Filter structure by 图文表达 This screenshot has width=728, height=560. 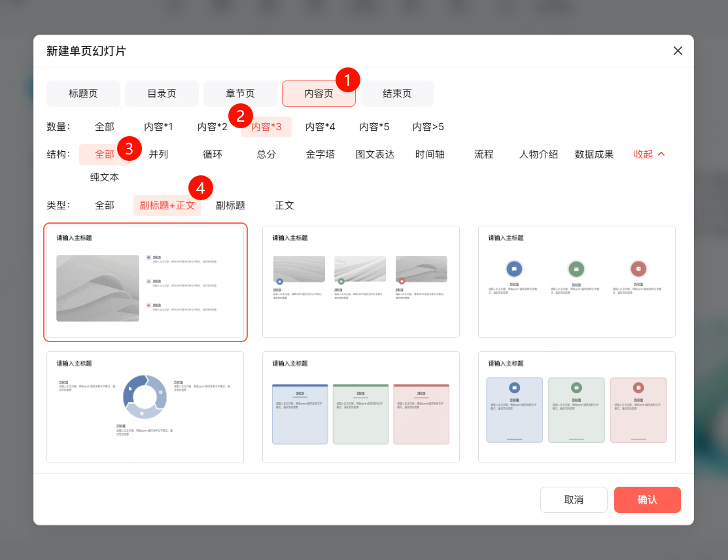(375, 154)
